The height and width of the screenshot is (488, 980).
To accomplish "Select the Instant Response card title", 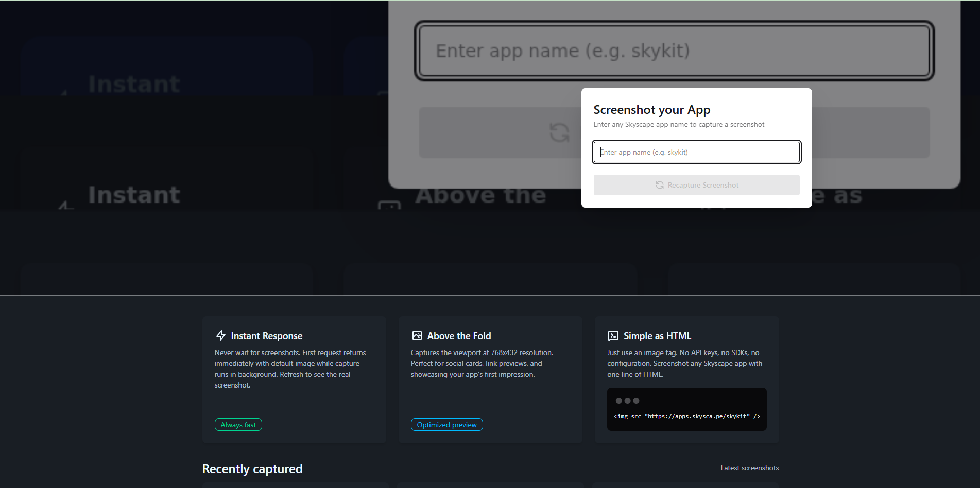I will (x=266, y=336).
